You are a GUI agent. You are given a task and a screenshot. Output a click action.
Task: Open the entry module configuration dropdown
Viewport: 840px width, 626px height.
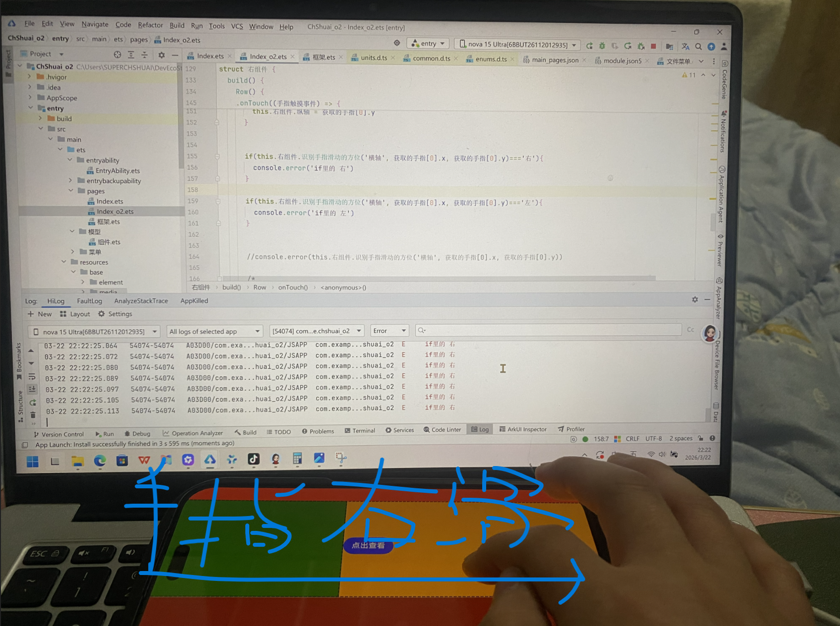tap(428, 44)
